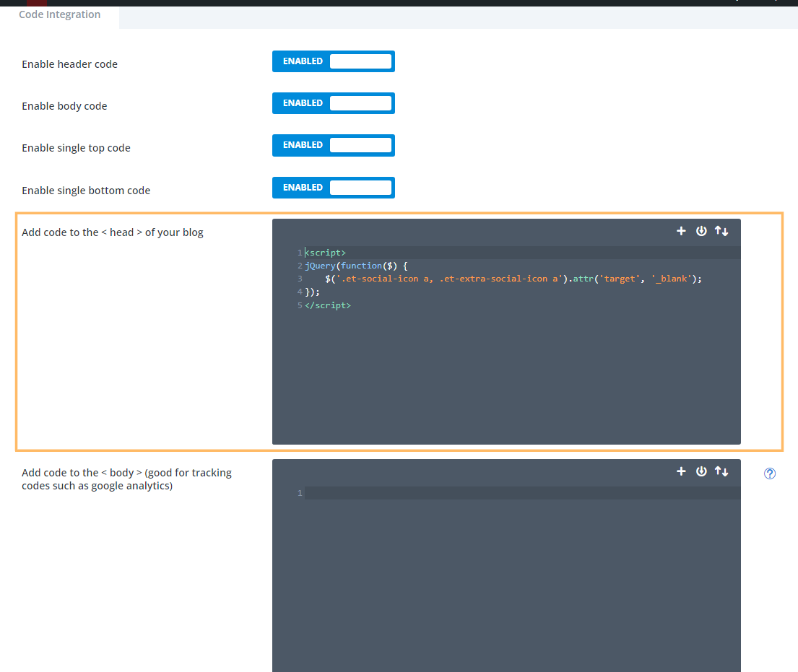Click plus icon in head code editor
This screenshot has width=798, height=672.
[681, 231]
